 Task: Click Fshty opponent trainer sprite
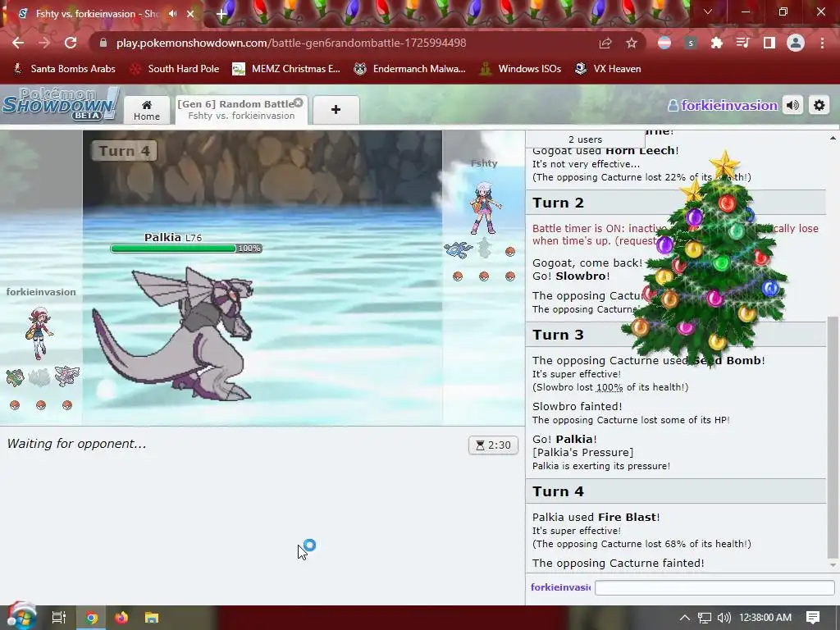click(485, 208)
